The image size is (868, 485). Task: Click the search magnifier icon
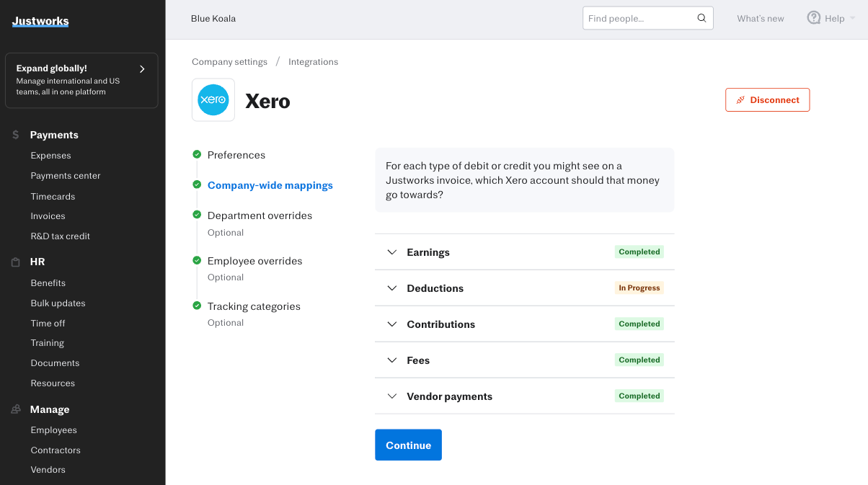coord(701,19)
